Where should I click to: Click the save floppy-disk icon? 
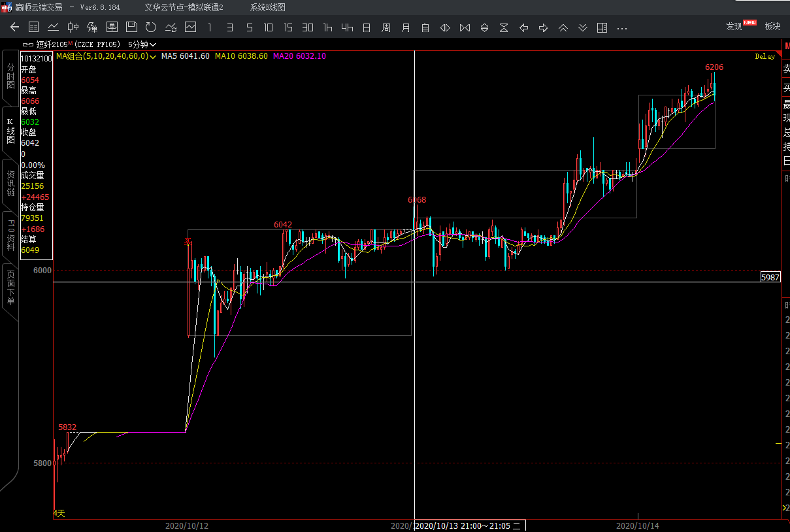(x=131, y=27)
